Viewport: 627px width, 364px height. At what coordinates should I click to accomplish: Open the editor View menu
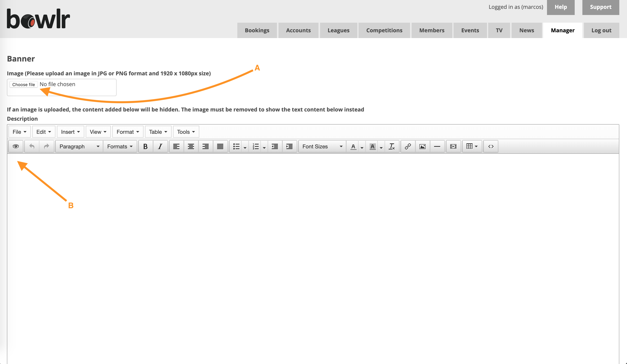98,132
